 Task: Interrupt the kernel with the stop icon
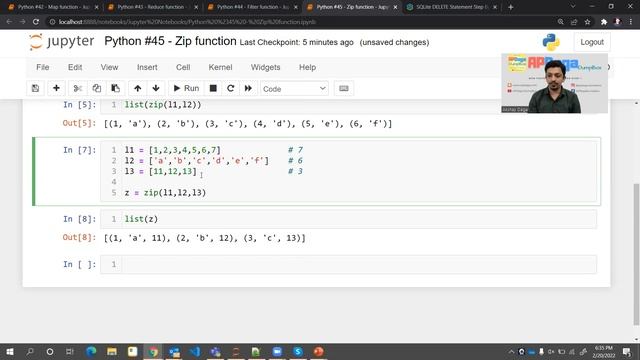click(x=213, y=88)
